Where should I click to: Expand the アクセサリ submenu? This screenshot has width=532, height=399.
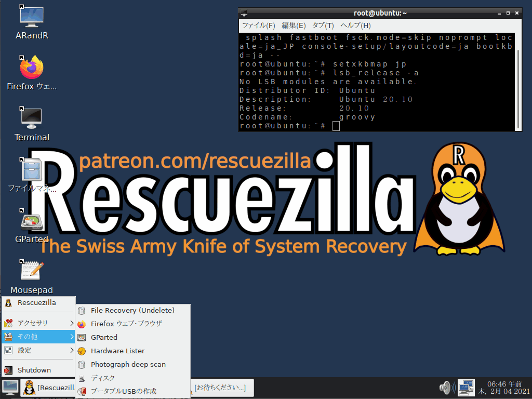38,323
